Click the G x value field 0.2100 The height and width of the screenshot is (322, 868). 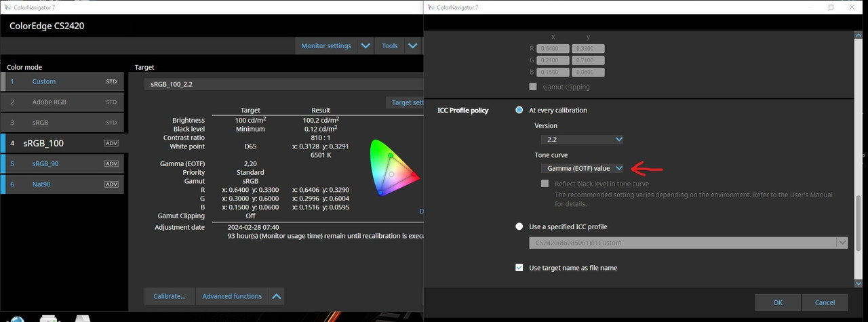[553, 60]
